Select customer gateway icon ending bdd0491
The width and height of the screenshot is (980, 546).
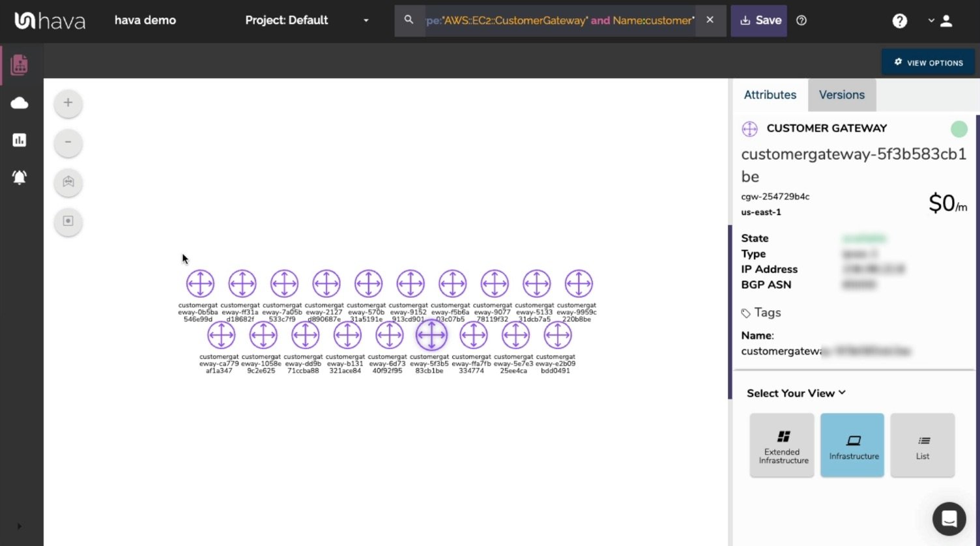557,336
